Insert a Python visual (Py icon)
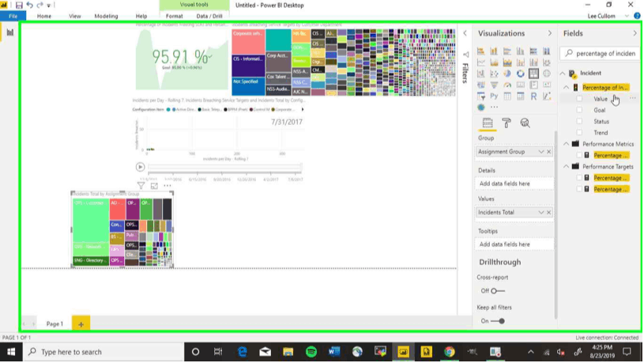 point(494,96)
